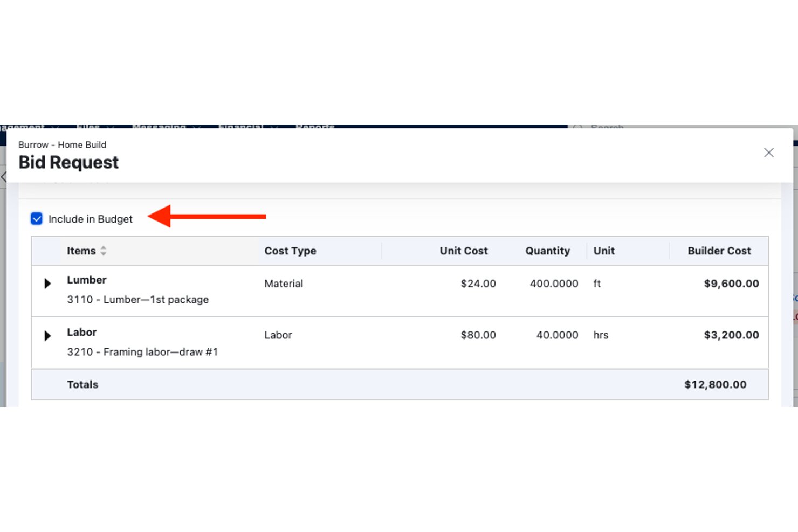Click the Builder Cost column header
798x532 pixels.
[x=719, y=251]
